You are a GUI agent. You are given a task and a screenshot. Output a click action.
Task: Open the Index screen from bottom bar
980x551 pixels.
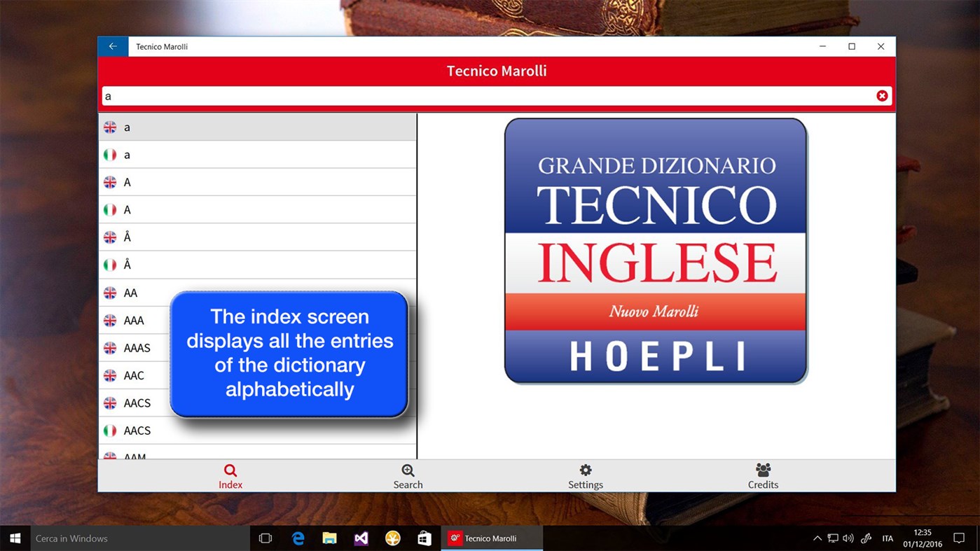click(230, 475)
